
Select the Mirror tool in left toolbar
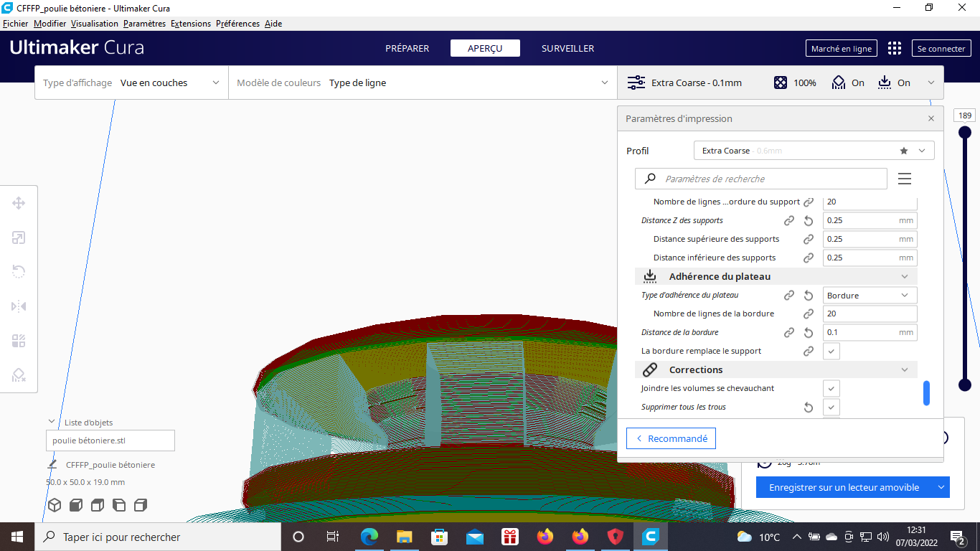click(19, 306)
